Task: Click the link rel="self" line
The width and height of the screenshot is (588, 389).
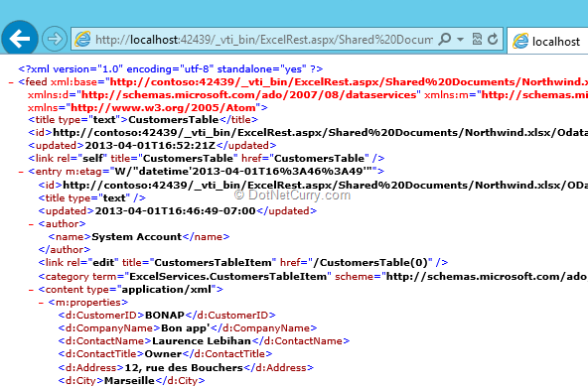Action: click(207, 158)
